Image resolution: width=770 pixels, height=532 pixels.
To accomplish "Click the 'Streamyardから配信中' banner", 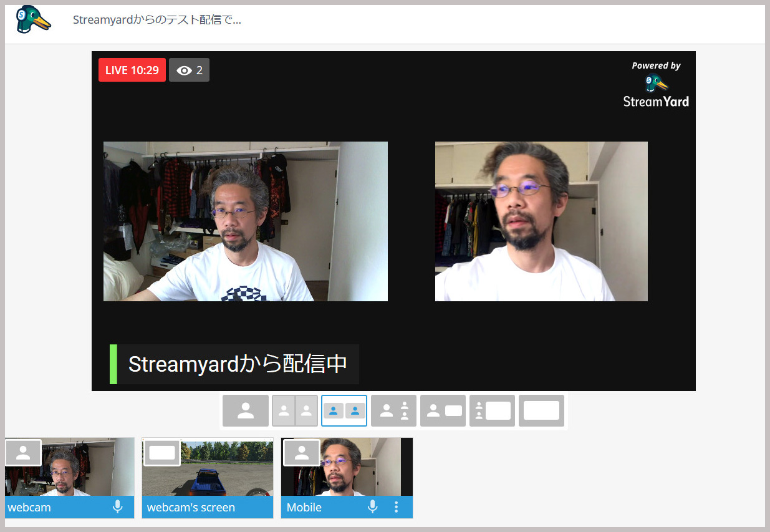I will [234, 364].
